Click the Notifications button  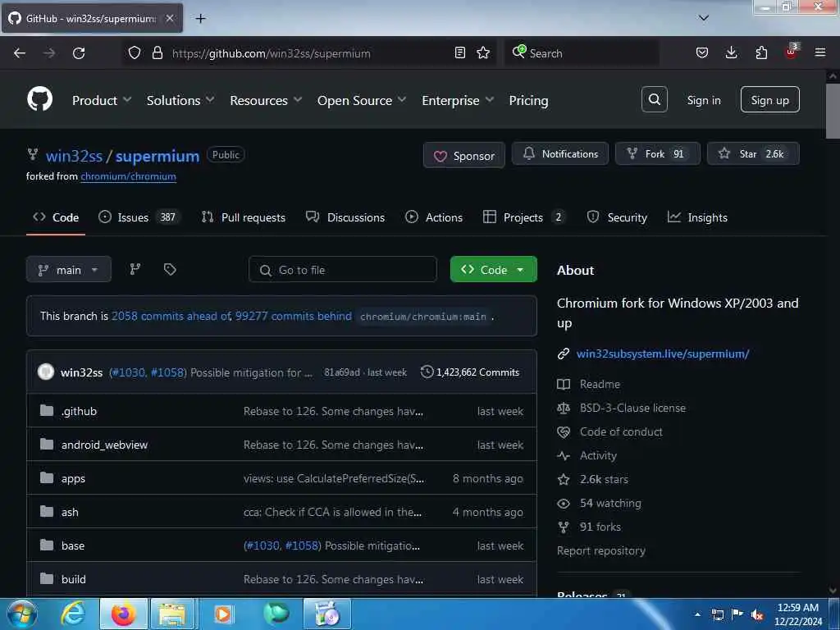pos(559,153)
